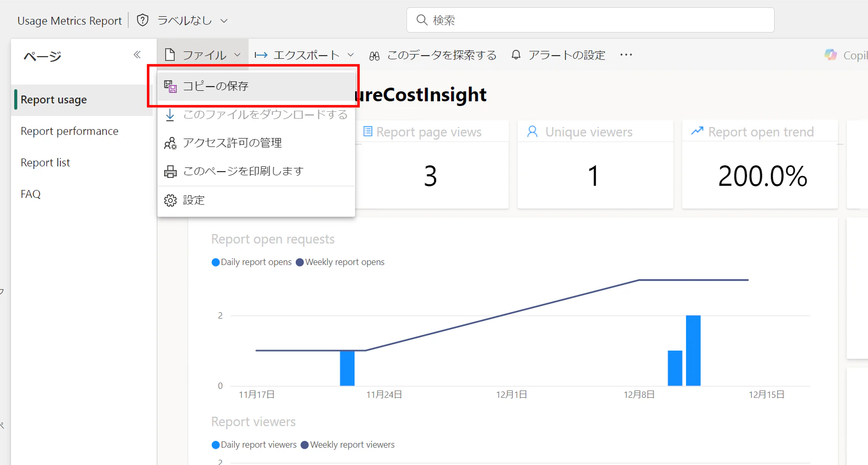Collapse the ファイル menu chevron

[237, 55]
